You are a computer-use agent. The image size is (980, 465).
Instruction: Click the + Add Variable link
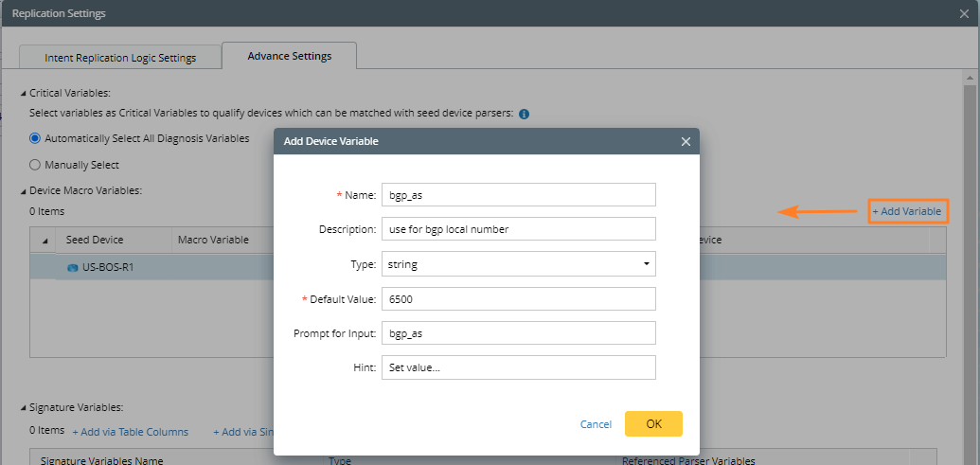(907, 211)
